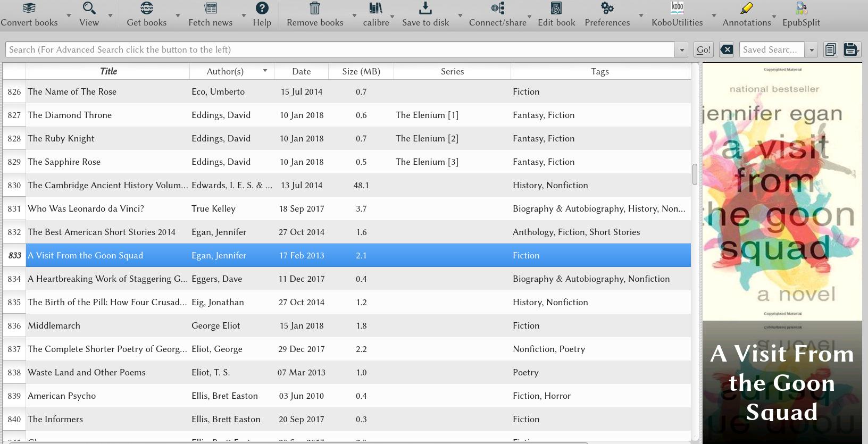
Task: Open calibre Preferences
Action: (x=607, y=14)
